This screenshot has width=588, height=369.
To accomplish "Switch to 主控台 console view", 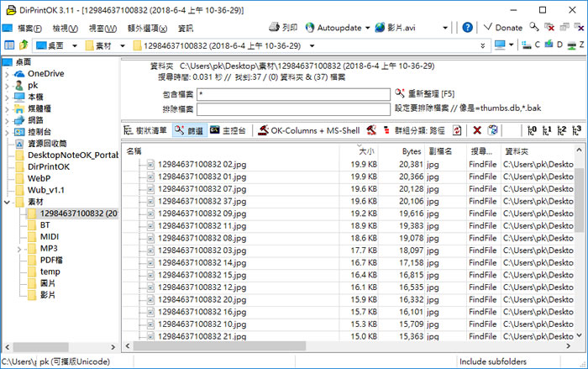I will 228,130.
